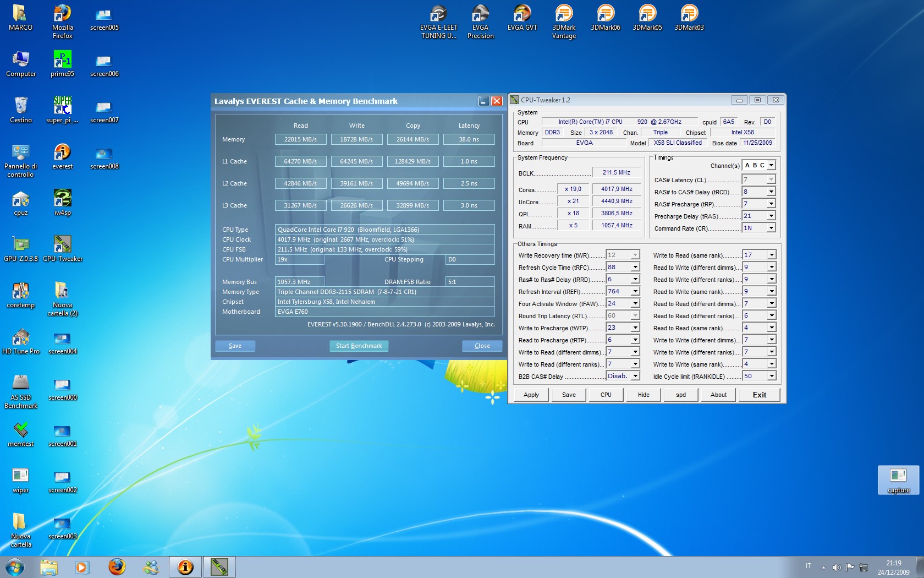Open the Pannello di controllo icon
The image size is (924, 578).
click(21, 160)
